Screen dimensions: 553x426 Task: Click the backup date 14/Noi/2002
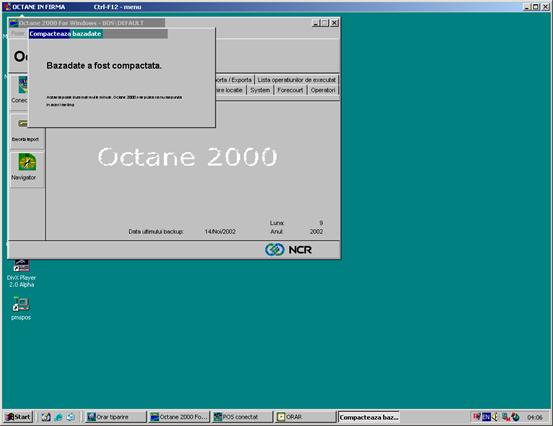[x=220, y=232]
